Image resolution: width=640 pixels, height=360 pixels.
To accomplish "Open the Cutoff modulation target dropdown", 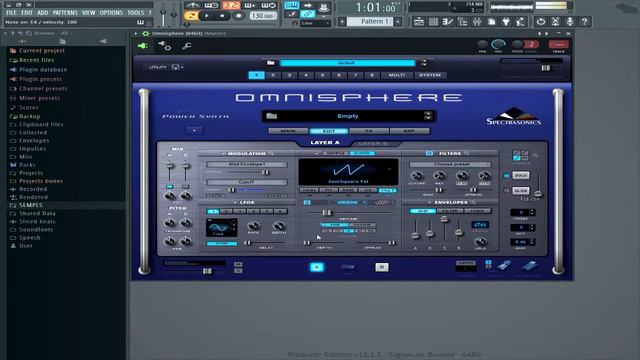I will (247, 182).
